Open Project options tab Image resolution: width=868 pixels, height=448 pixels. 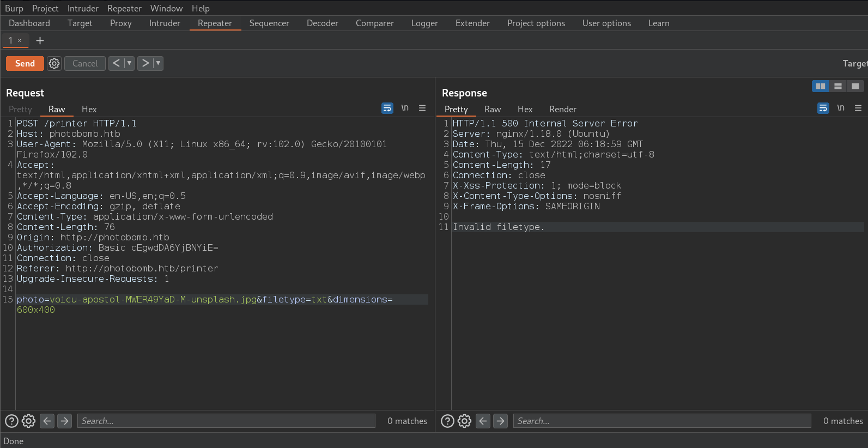pyautogui.click(x=536, y=23)
